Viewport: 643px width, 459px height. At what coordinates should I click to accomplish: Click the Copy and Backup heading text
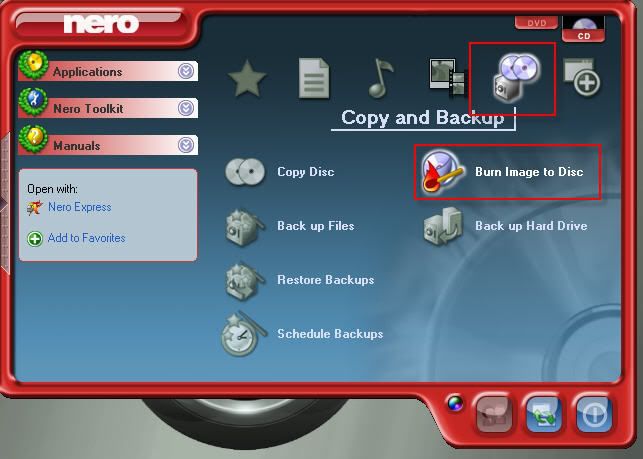[423, 118]
